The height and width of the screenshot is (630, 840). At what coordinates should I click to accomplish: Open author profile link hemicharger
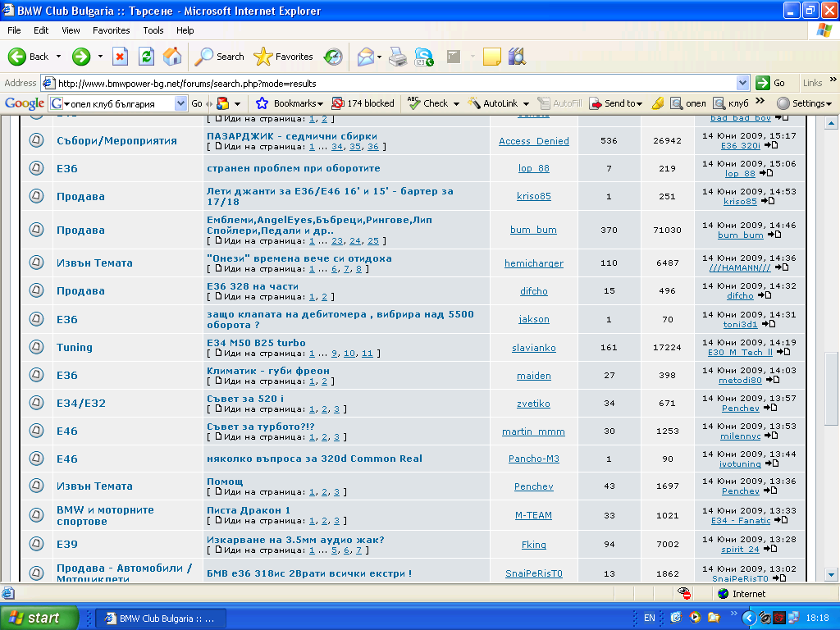[x=533, y=263]
